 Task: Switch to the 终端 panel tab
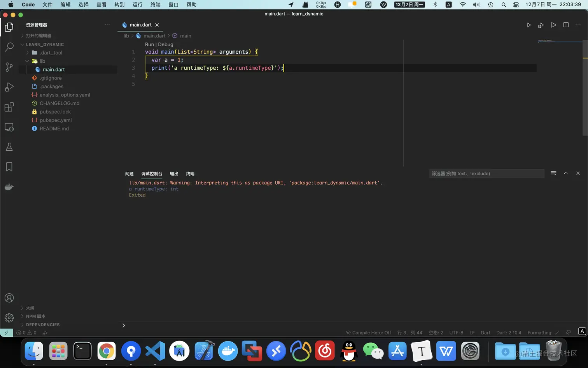[x=190, y=174]
